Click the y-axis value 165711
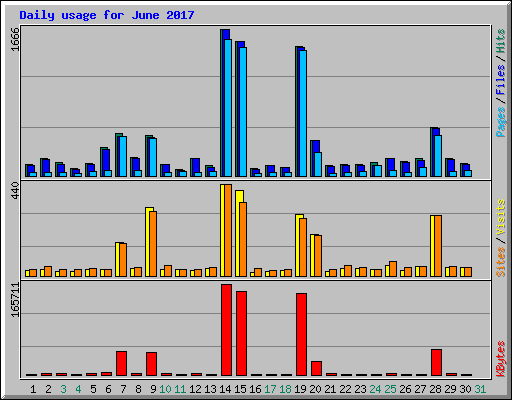This screenshot has width=512, height=400. coord(15,300)
